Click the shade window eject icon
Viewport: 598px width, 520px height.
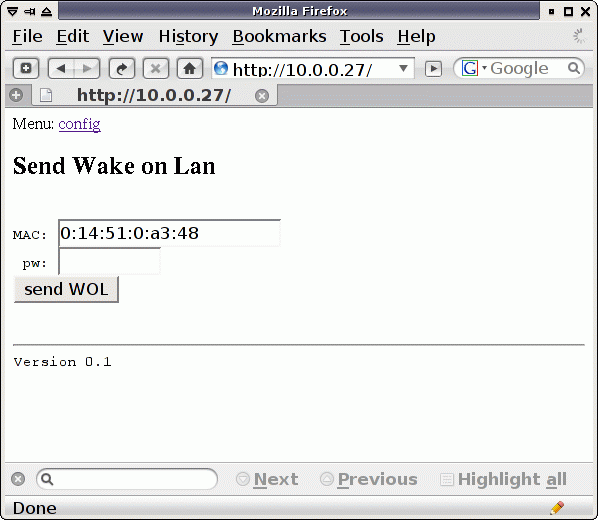pyautogui.click(x=46, y=11)
